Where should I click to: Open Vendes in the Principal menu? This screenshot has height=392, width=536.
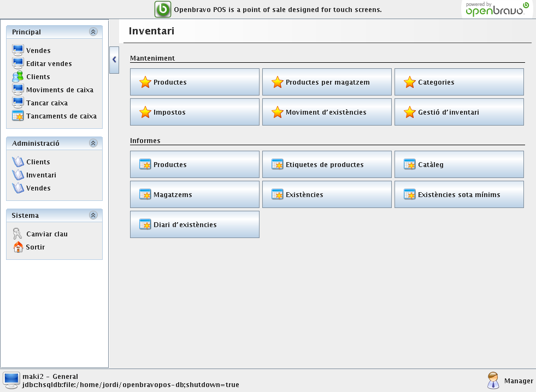point(38,51)
